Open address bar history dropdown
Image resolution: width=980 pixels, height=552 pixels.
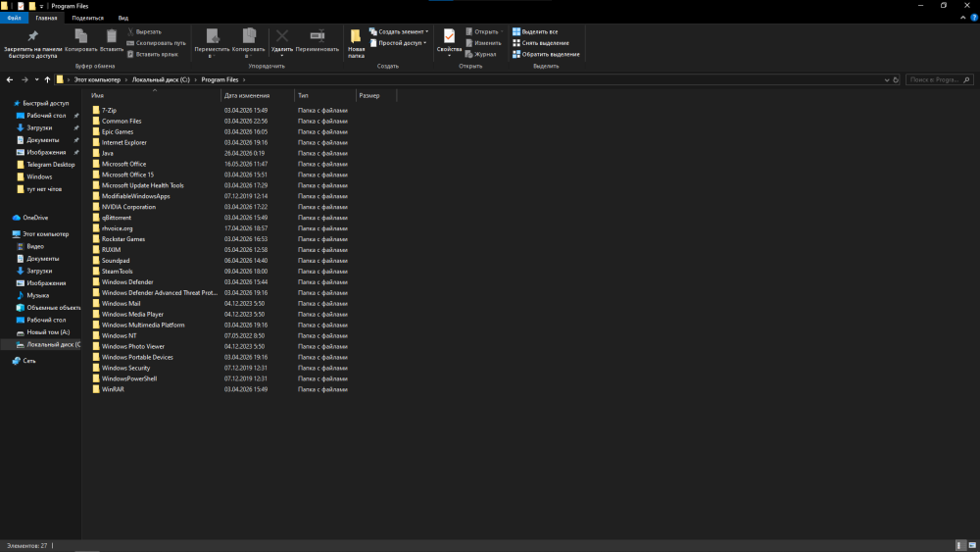point(886,79)
